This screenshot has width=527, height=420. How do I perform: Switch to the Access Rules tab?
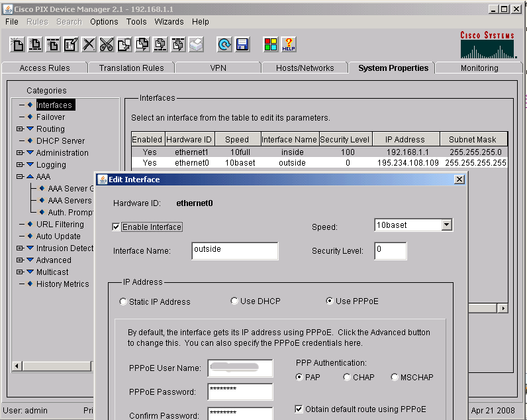pos(45,68)
